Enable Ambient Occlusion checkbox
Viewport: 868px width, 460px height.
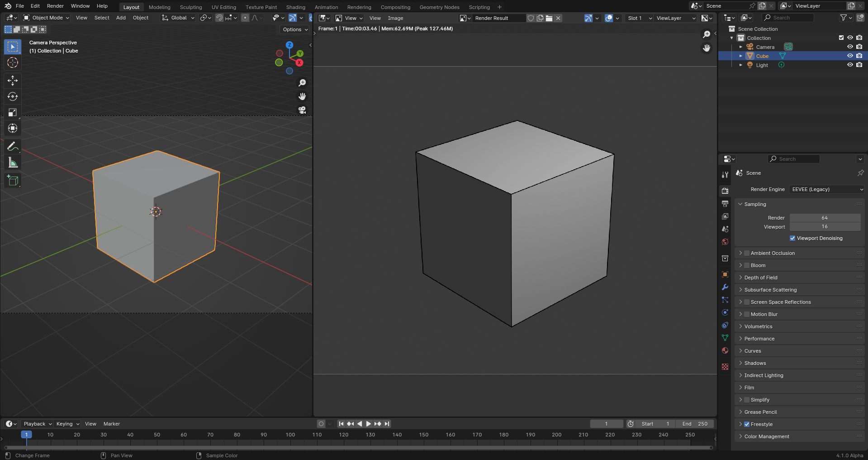pyautogui.click(x=747, y=253)
